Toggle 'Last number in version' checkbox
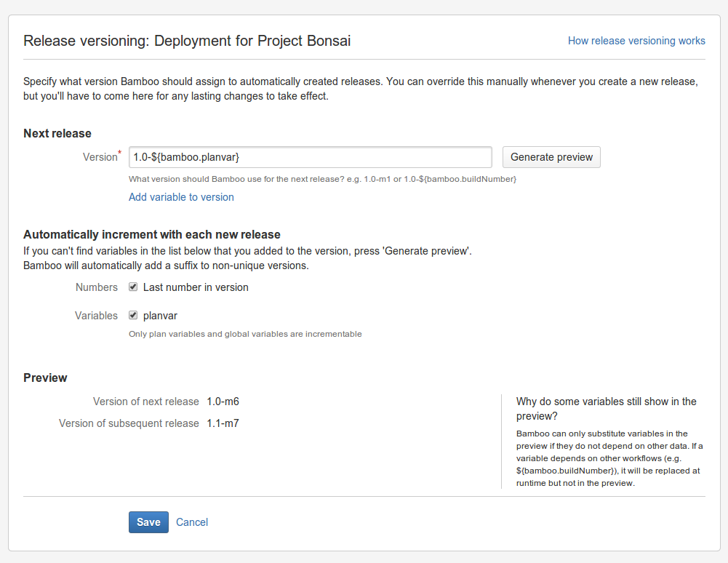This screenshot has height=563, width=728. coord(133,287)
